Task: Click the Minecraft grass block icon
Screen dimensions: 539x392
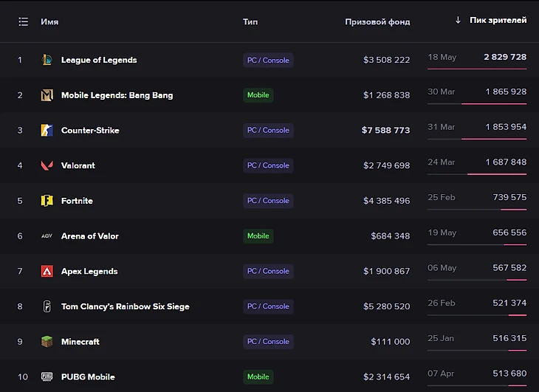Action: pyautogui.click(x=47, y=342)
